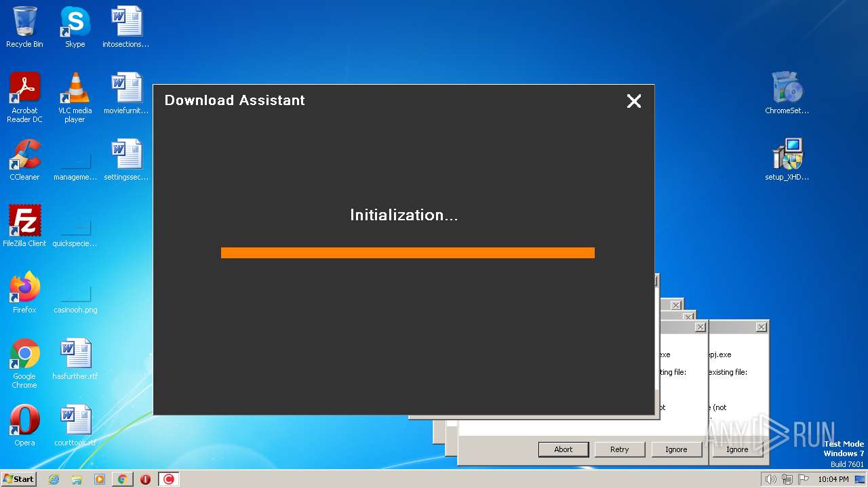Image resolution: width=868 pixels, height=488 pixels.
Task: Open the Action Center flag icon
Action: pos(804,479)
